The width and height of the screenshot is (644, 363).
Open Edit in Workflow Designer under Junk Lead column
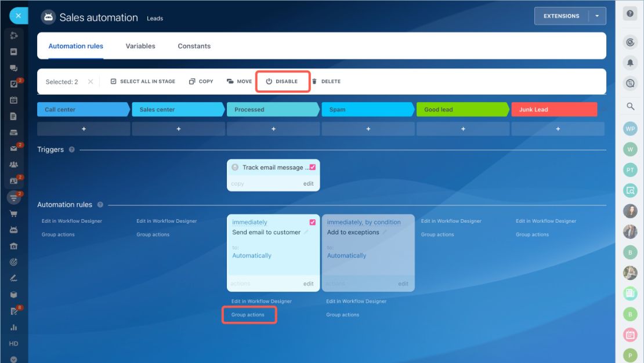pos(546,221)
